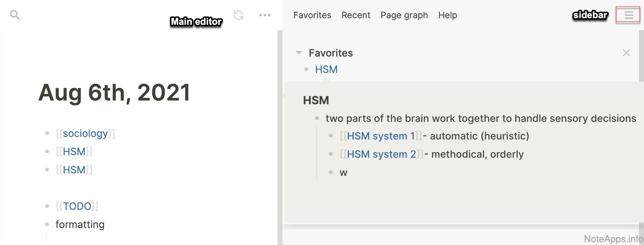Collapse the Favorites section triangle

click(x=299, y=52)
